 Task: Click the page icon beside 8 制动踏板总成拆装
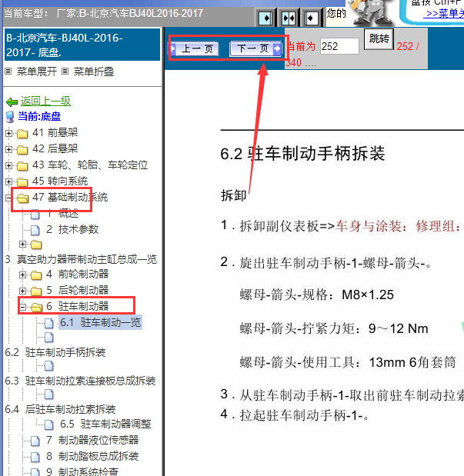(35, 457)
